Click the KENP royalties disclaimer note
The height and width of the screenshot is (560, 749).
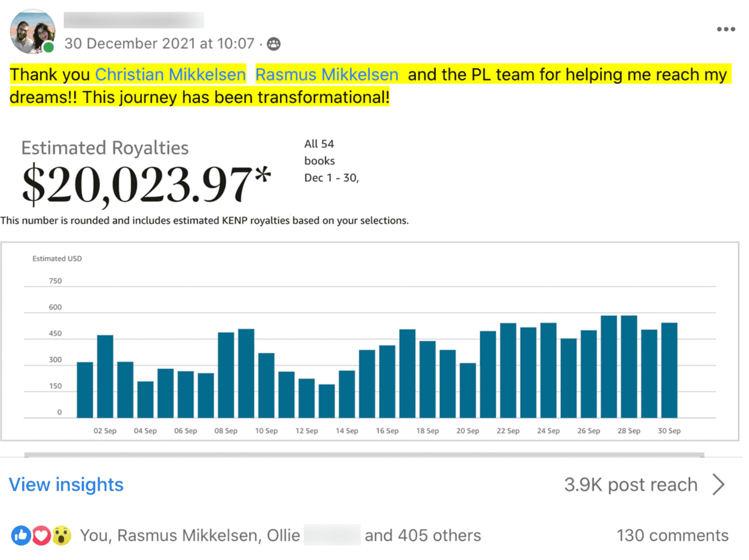point(204,220)
